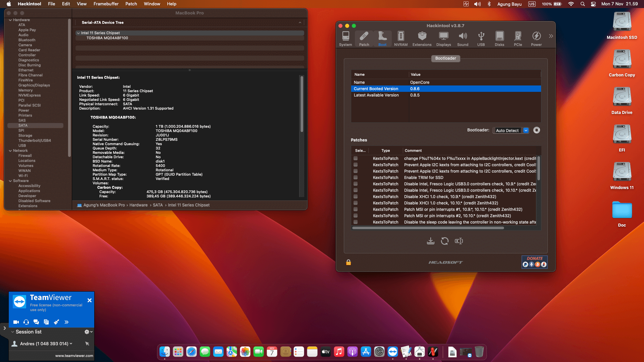Enable the TRIM for SSD patch checkbox
The width and height of the screenshot is (644, 362).
(x=356, y=177)
